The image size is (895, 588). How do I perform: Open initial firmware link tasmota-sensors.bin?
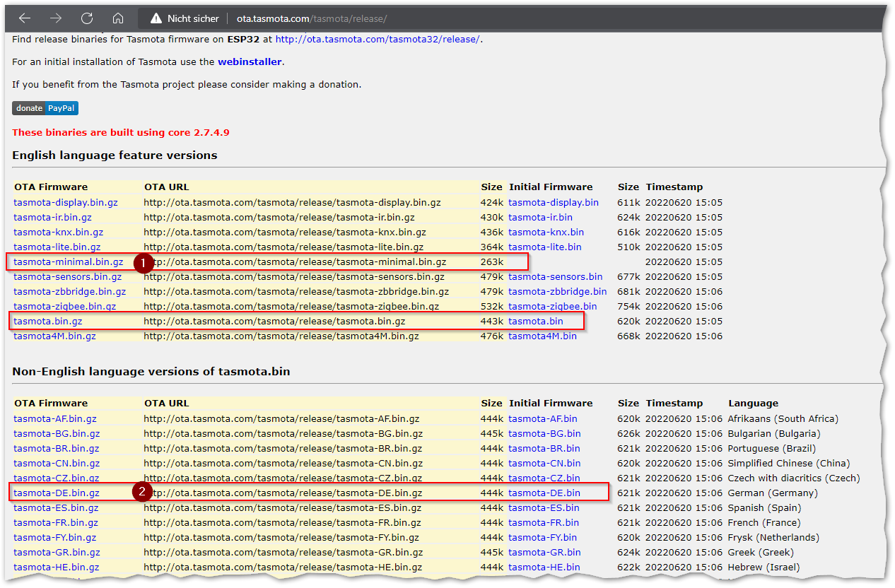tap(556, 277)
